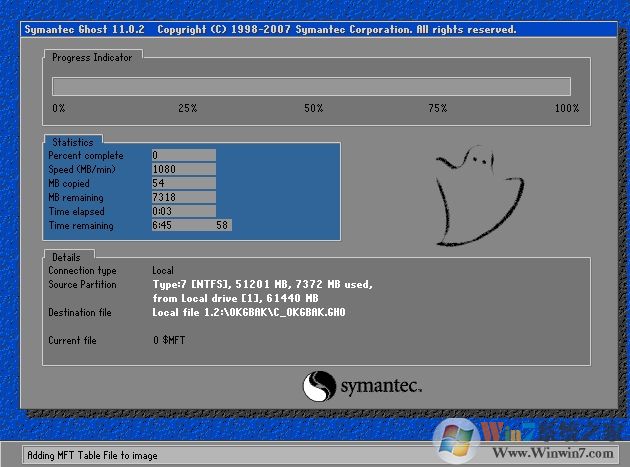The height and width of the screenshot is (467, 630).
Task: Click the Symantec yin-yang logo icon
Action: tap(319, 386)
